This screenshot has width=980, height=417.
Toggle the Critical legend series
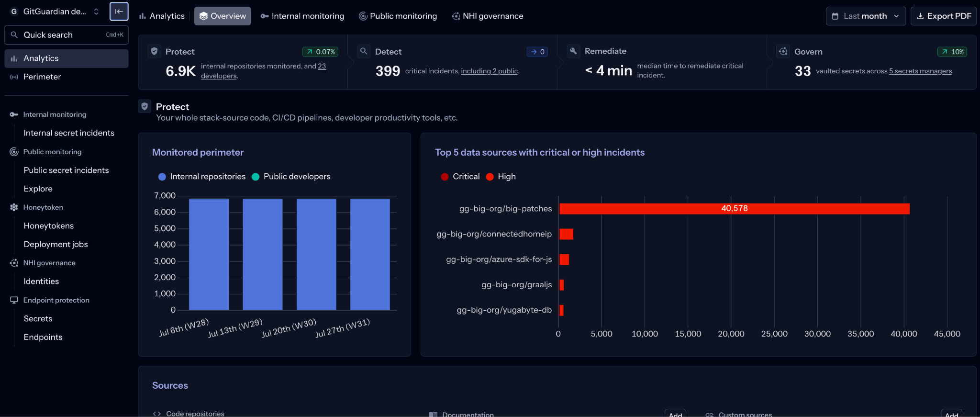coord(460,177)
